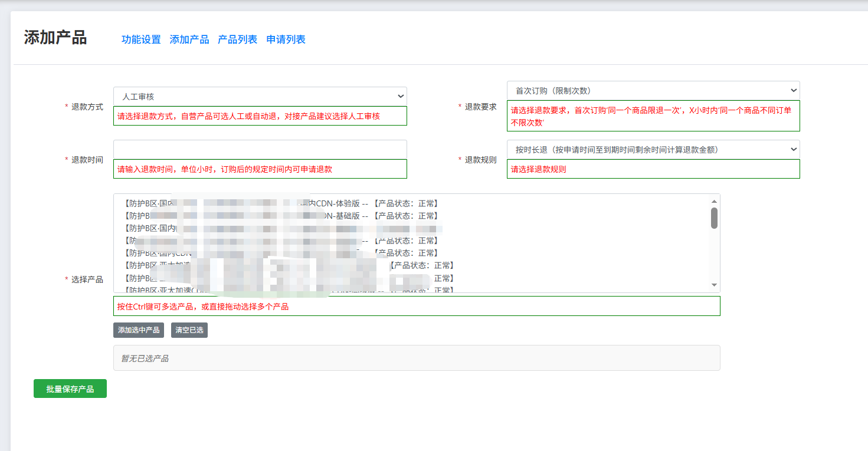Click the 暂无已选产品 selected products box
Viewport: 868px width, 451px height.
click(416, 358)
